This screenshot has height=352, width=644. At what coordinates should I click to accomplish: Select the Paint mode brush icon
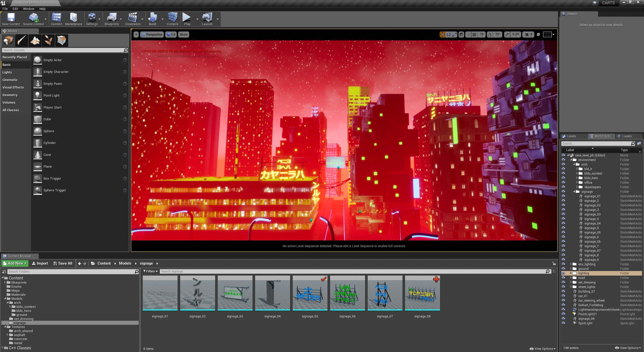coord(21,40)
